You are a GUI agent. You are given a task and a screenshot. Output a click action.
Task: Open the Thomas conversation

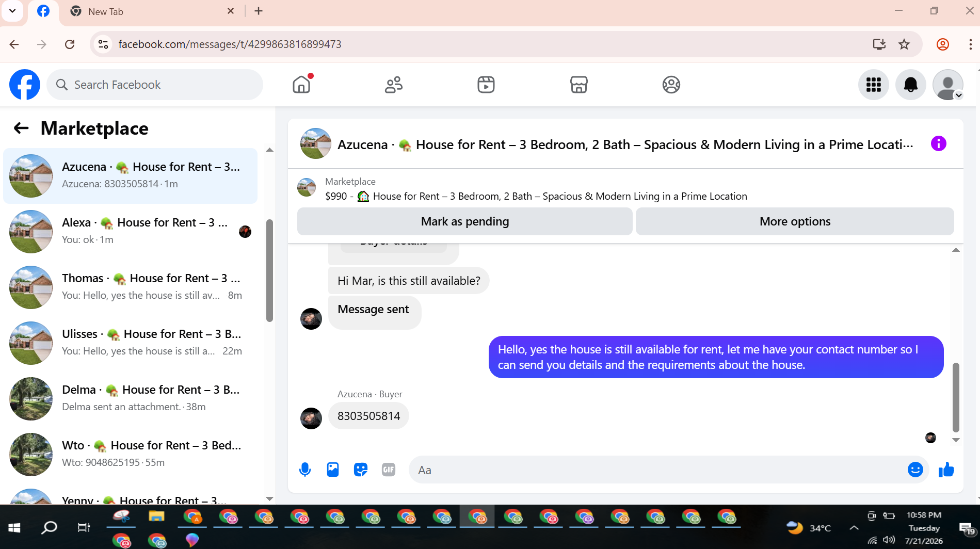point(131,287)
